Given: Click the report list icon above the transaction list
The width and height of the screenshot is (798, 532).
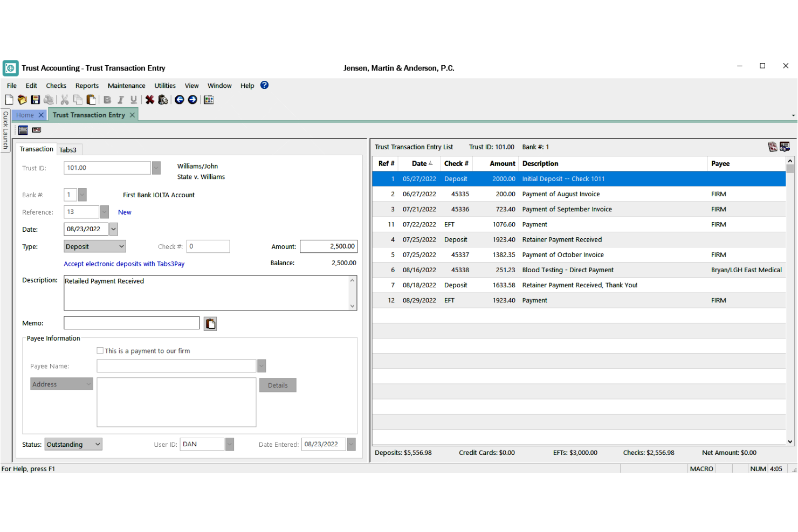Looking at the screenshot, I should coord(773,147).
